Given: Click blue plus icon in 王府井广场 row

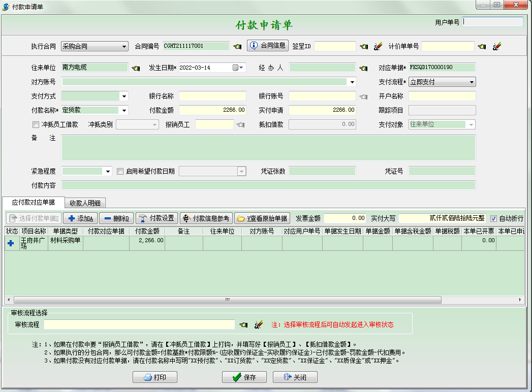Looking at the screenshot, I should pos(11,243).
